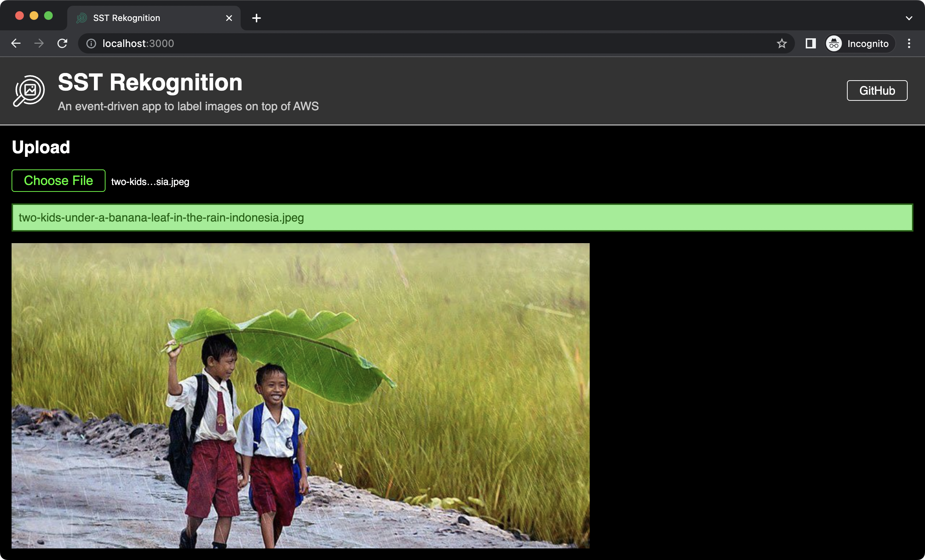This screenshot has height=560, width=925.
Task: Click the browser back arrow
Action: point(16,44)
